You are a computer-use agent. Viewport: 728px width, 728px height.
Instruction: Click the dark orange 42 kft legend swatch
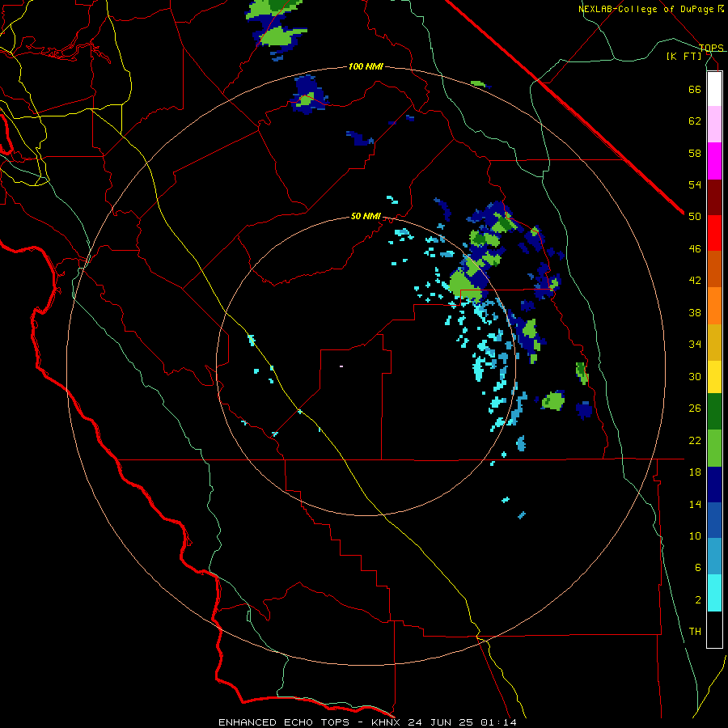click(x=714, y=269)
